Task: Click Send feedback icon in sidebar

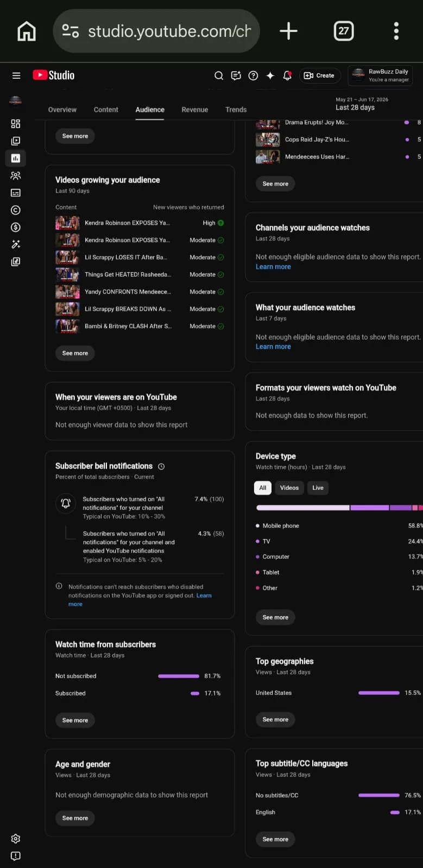Action: pos(16,856)
